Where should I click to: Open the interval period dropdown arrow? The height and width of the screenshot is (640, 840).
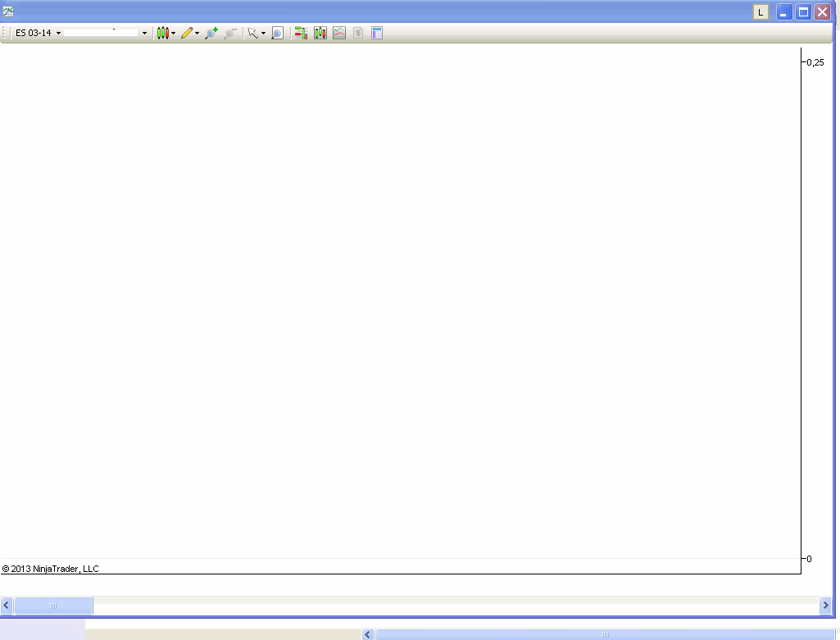[144, 34]
